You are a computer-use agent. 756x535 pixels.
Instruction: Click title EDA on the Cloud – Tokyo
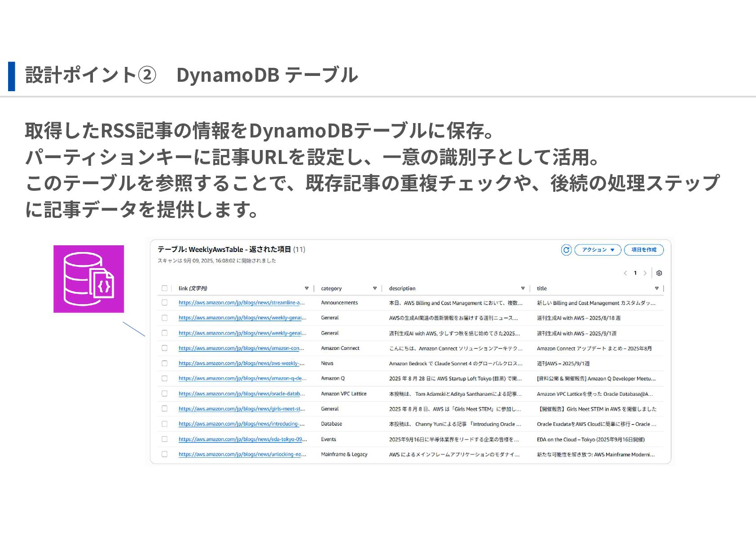point(591,439)
